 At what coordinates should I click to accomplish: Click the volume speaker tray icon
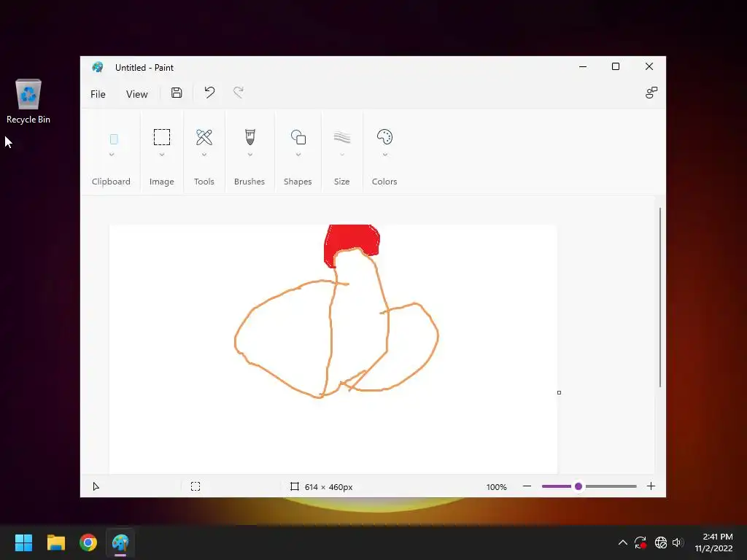[678, 542]
